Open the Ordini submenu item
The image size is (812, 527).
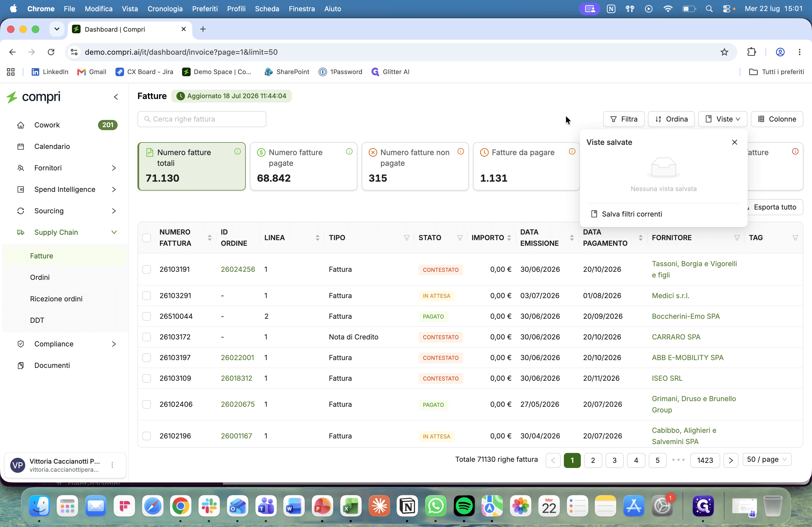[x=40, y=277]
